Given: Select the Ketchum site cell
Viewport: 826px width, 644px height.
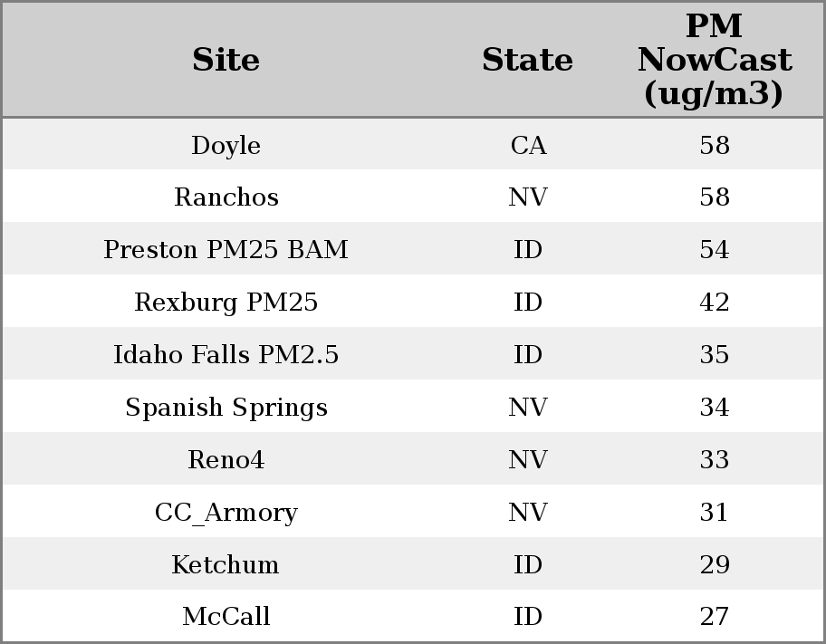Looking at the screenshot, I should 226,565.
